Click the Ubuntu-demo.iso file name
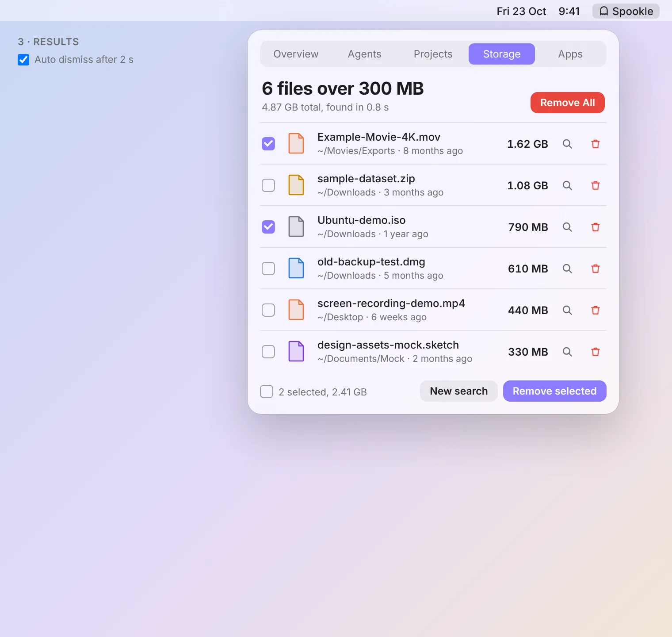The height and width of the screenshot is (637, 672). click(362, 220)
